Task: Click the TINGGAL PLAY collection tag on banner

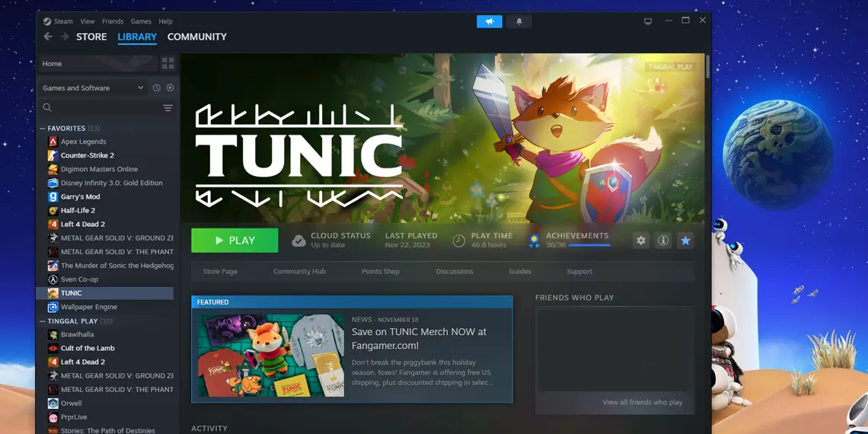Action: [670, 67]
